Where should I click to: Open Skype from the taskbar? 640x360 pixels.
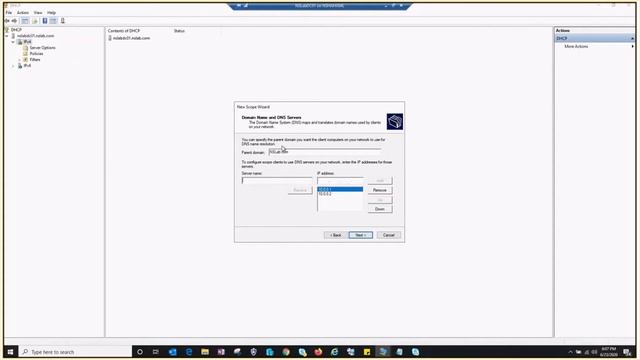[416, 352]
